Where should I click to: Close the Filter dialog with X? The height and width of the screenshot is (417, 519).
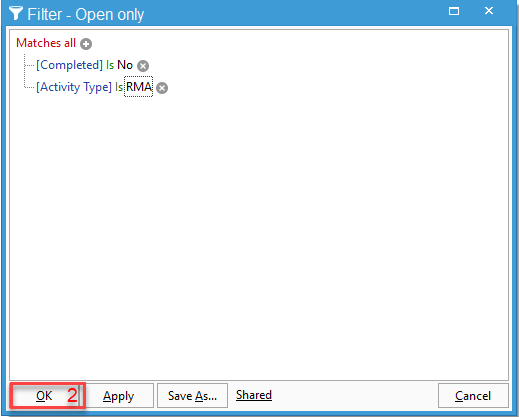point(489,11)
